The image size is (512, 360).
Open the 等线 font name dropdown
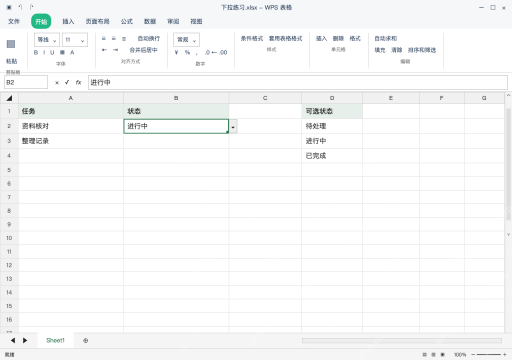[47, 40]
